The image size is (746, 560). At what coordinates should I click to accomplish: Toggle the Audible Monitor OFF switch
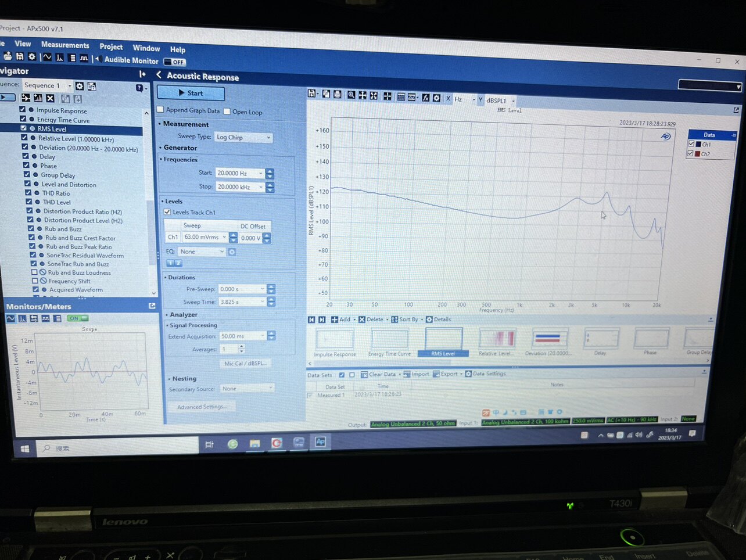pos(175,62)
